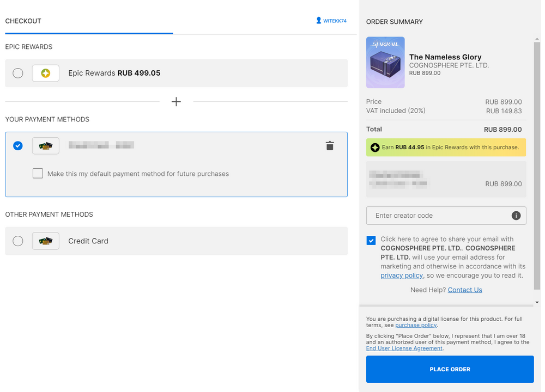This screenshot has height=392, width=545.
Task: Click the saved card payment icon
Action: click(46, 146)
